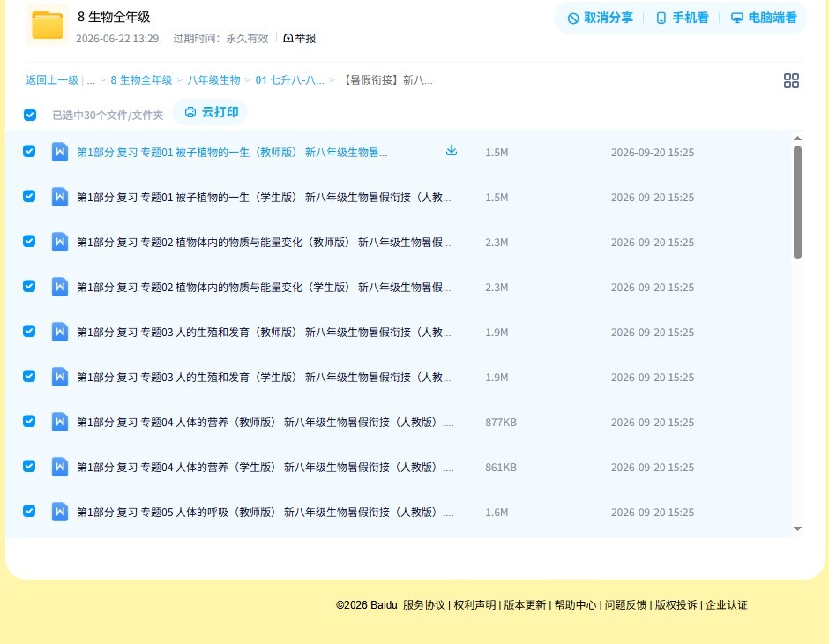The image size is (829, 644).
Task: Click Word icon of 专题03 教师版 file
Action: pos(60,332)
